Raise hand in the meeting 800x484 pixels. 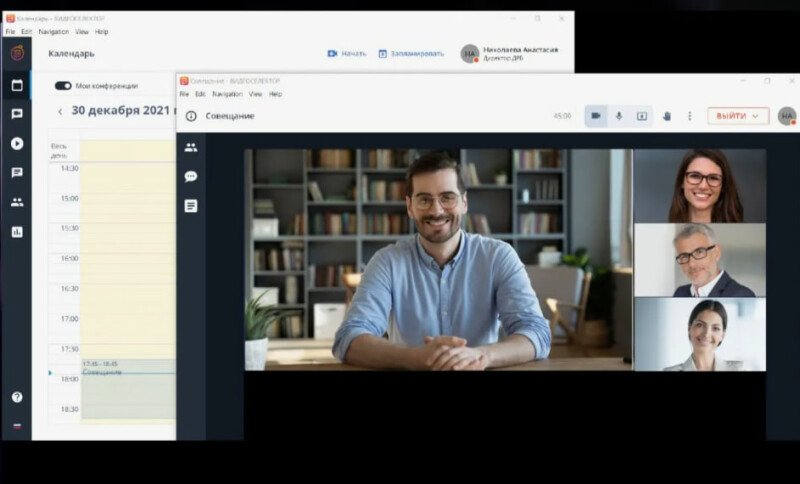pyautogui.click(x=666, y=116)
